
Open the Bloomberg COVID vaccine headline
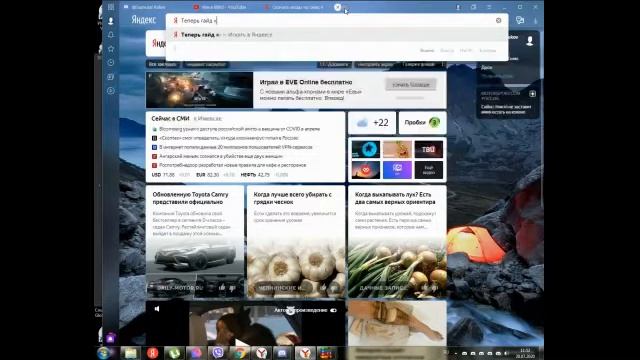pos(239,129)
